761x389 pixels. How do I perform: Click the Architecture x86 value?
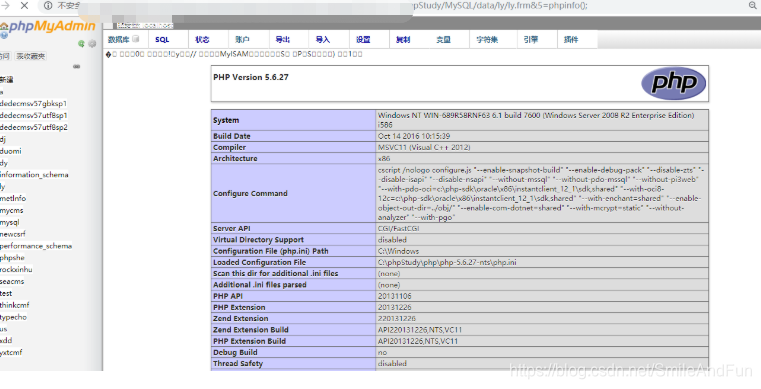(x=384, y=159)
